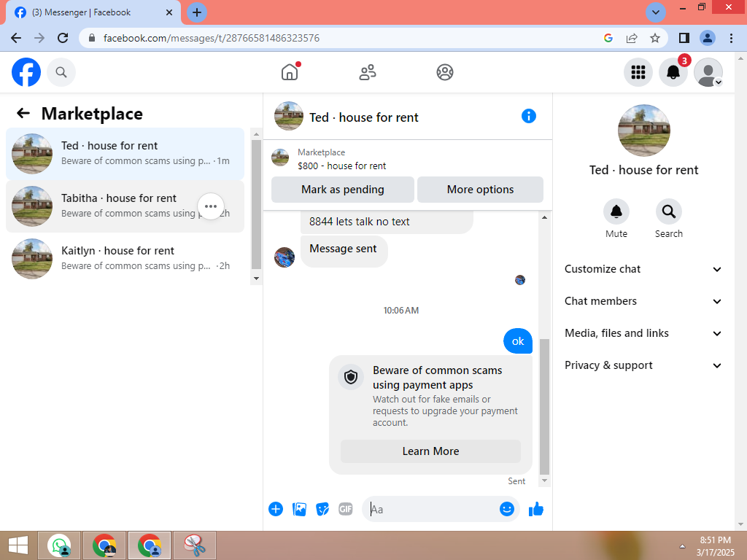Click the $800 house for rent listing link
Viewport: 747px width, 560px height.
tap(341, 166)
